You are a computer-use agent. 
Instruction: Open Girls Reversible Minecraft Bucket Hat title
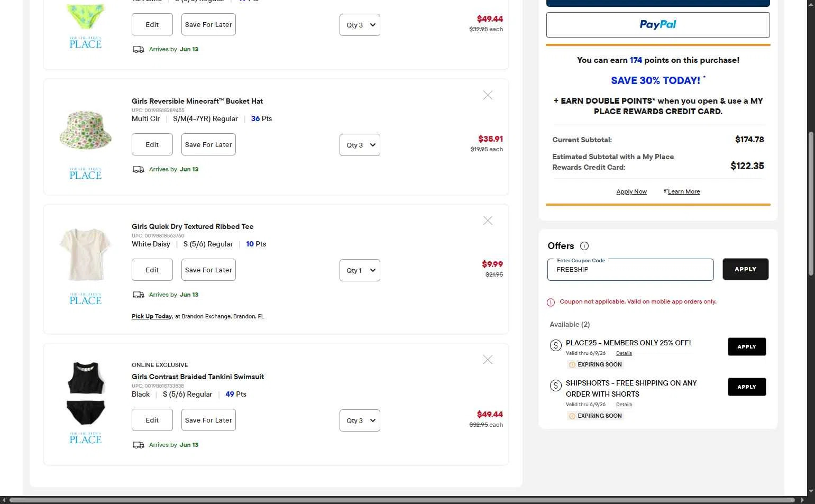tap(197, 101)
